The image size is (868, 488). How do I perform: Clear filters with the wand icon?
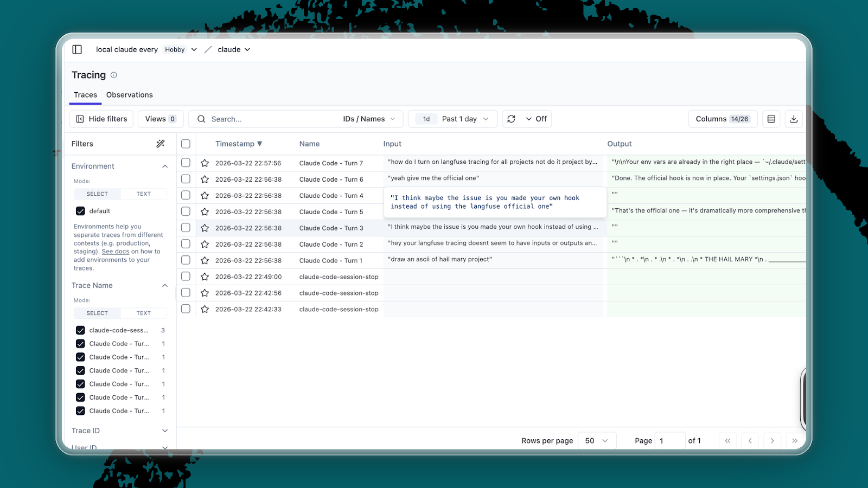coord(161,144)
